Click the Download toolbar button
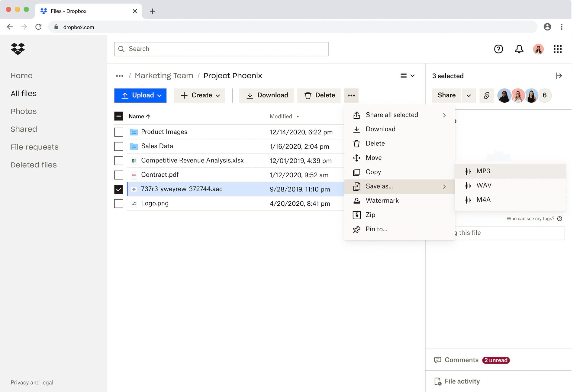Screen dimensions: 580x392 [x=266, y=95]
